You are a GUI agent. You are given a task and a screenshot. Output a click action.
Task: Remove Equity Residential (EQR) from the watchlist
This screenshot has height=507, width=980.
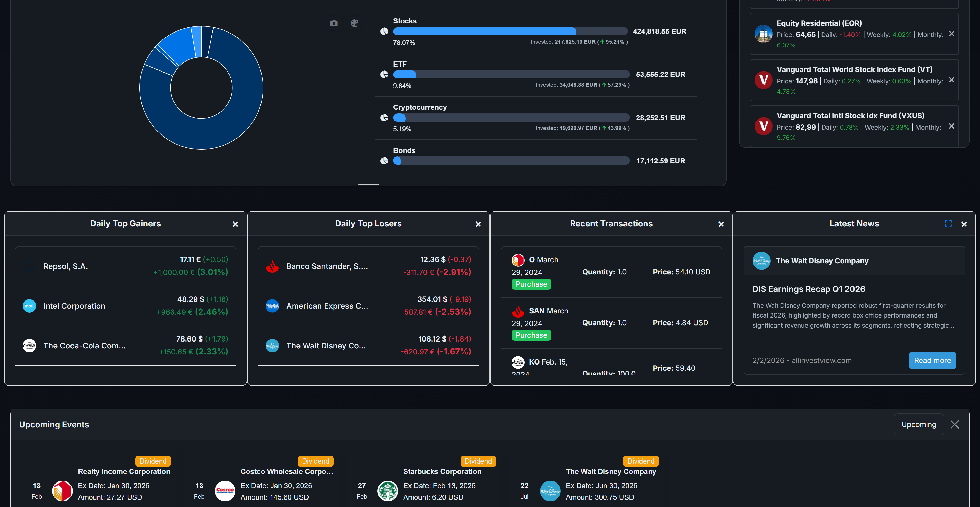(x=952, y=34)
